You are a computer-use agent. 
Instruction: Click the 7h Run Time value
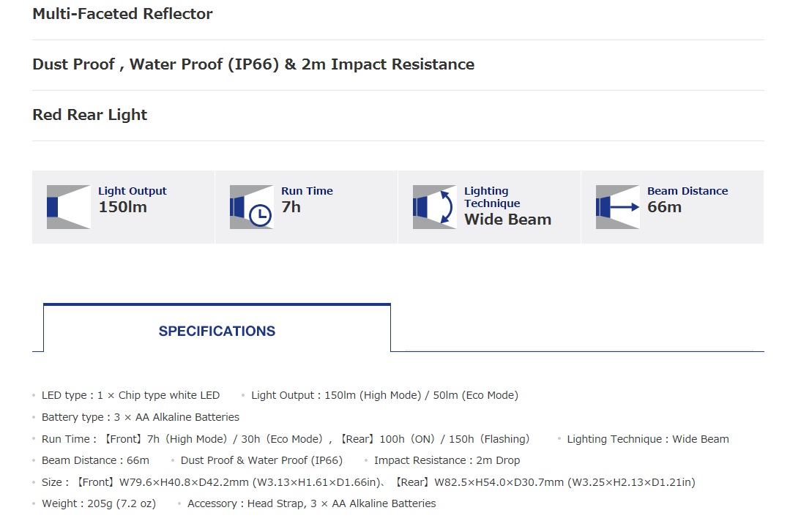tap(291, 207)
